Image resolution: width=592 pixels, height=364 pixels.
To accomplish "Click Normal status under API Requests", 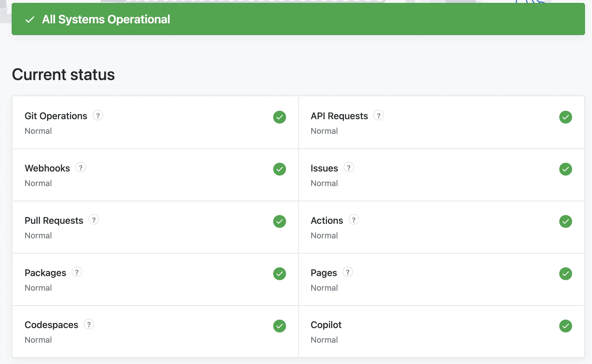I will click(x=324, y=131).
